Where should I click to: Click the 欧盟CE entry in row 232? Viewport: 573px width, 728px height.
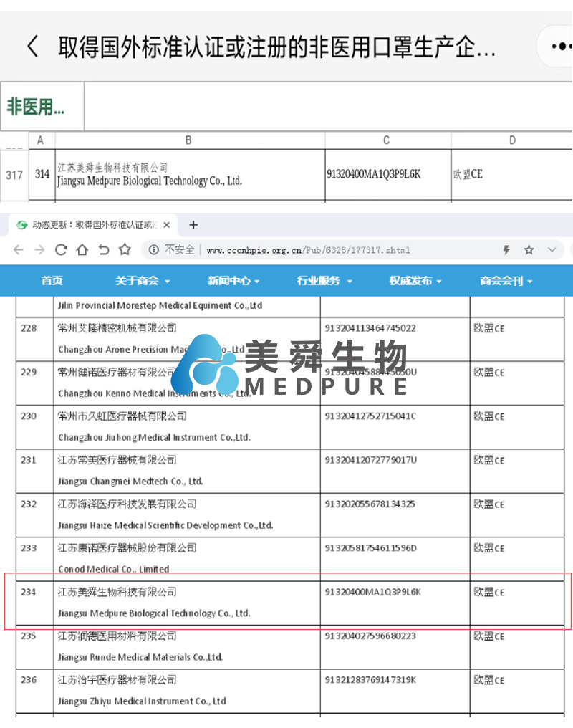pos(489,504)
